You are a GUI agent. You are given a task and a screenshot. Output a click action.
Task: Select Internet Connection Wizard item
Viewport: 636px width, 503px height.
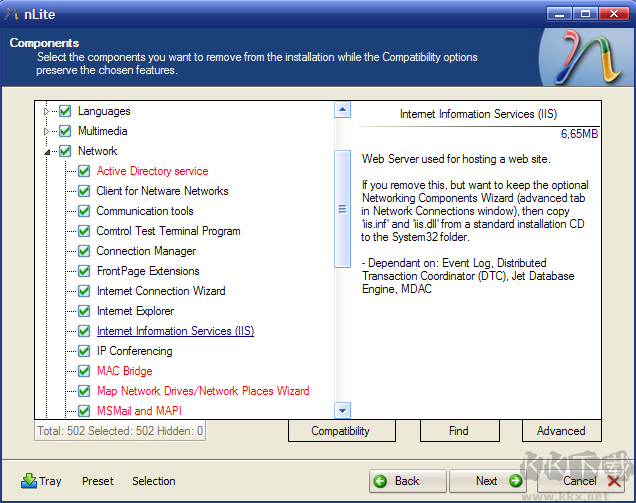161,291
